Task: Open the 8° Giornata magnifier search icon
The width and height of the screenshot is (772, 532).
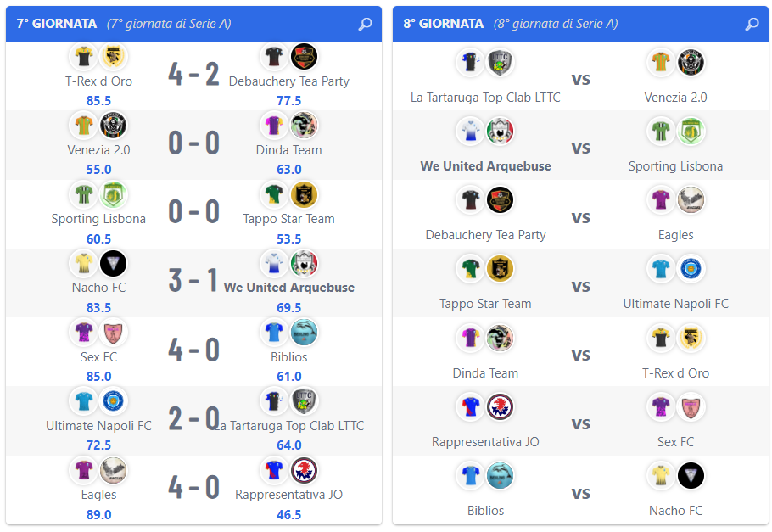Action: 752,24
